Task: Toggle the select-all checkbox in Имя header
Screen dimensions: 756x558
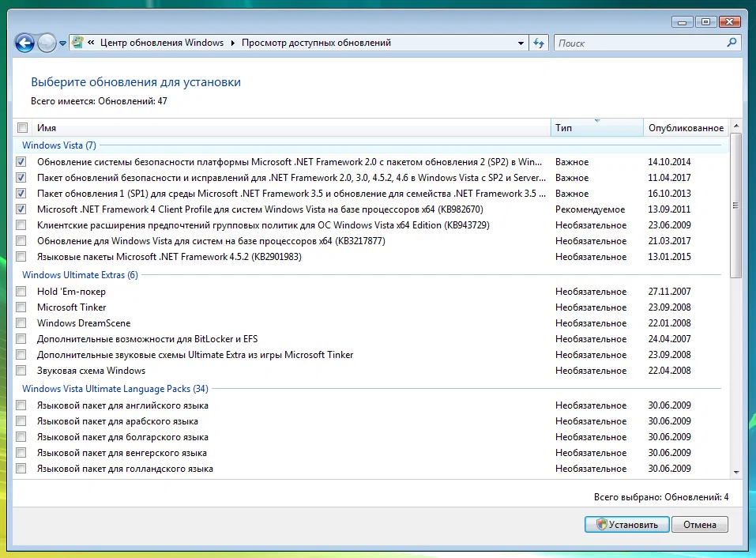Action: [22, 128]
